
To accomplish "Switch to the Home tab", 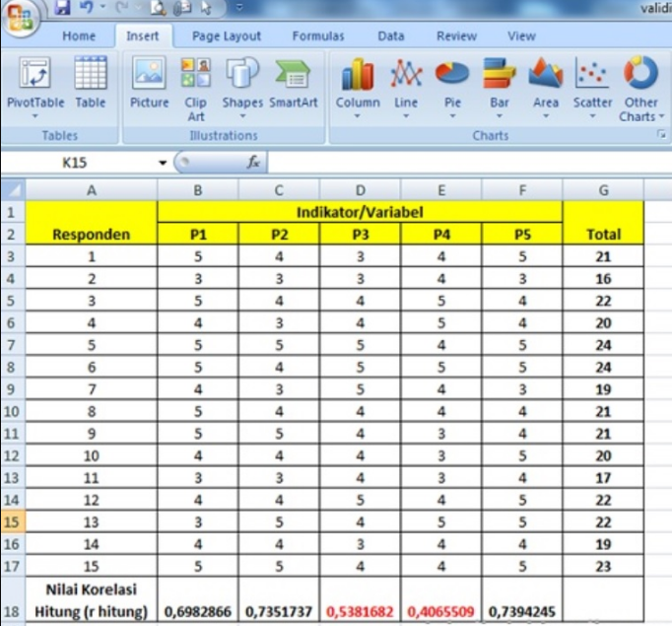I will (79, 36).
